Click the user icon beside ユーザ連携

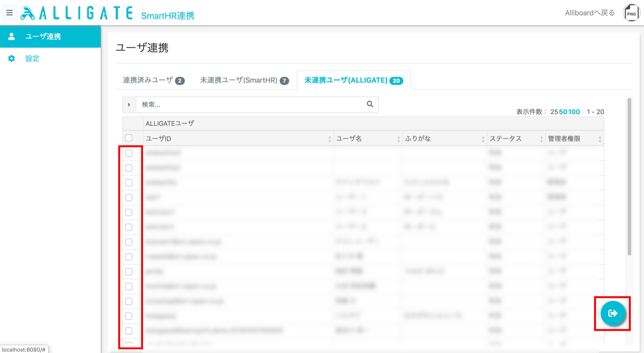12,36
